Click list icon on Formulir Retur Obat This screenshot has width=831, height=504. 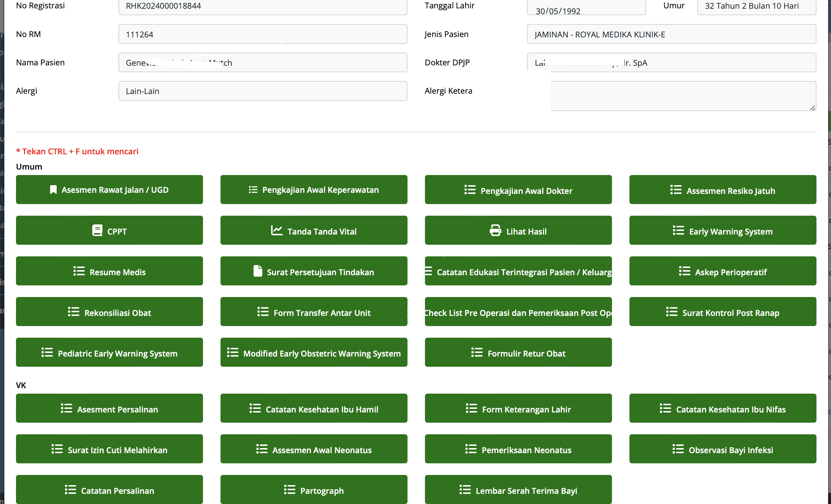pyautogui.click(x=477, y=353)
